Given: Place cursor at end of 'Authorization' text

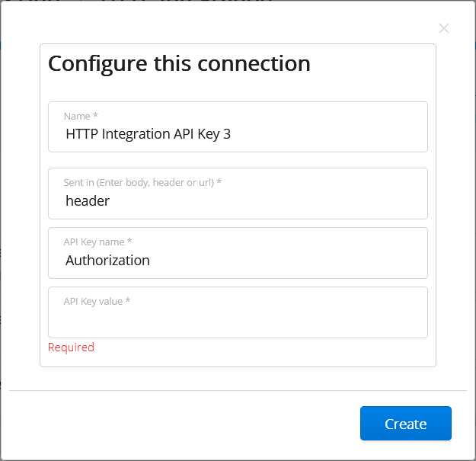Looking at the screenshot, I should coord(151,261).
